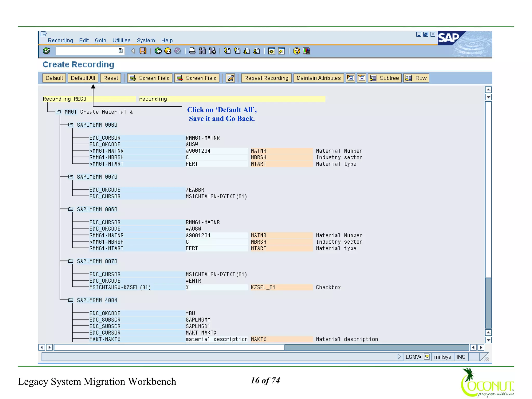Collapse the second SAPLMGMM 0070 node
532x399 pixels.
70,261
